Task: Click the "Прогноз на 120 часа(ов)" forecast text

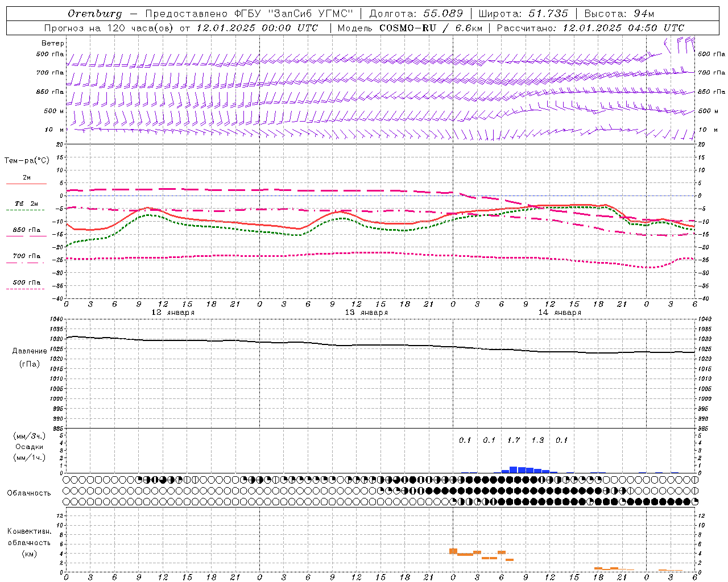Action: [109, 28]
